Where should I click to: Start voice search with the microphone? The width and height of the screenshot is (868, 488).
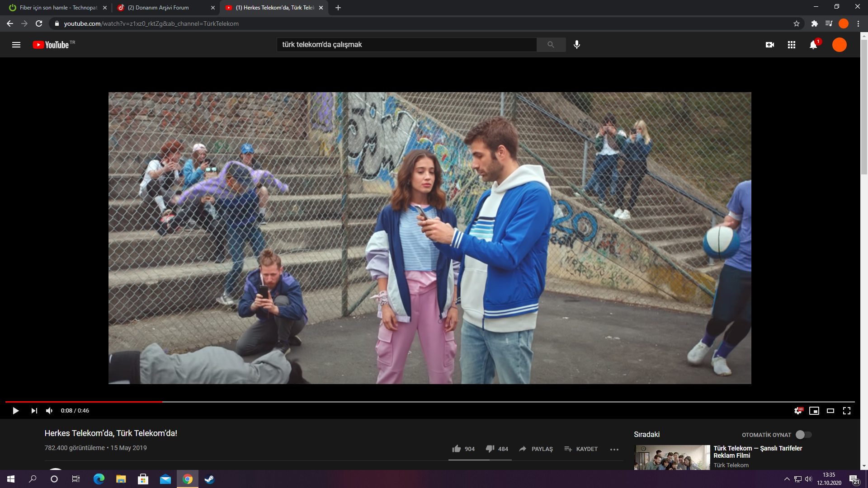pos(577,45)
